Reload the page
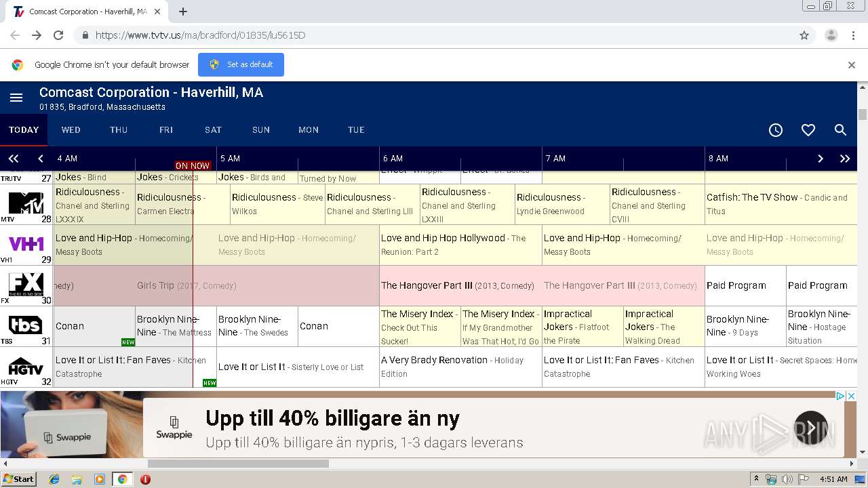Screen dimensions: 868x488 58,35
